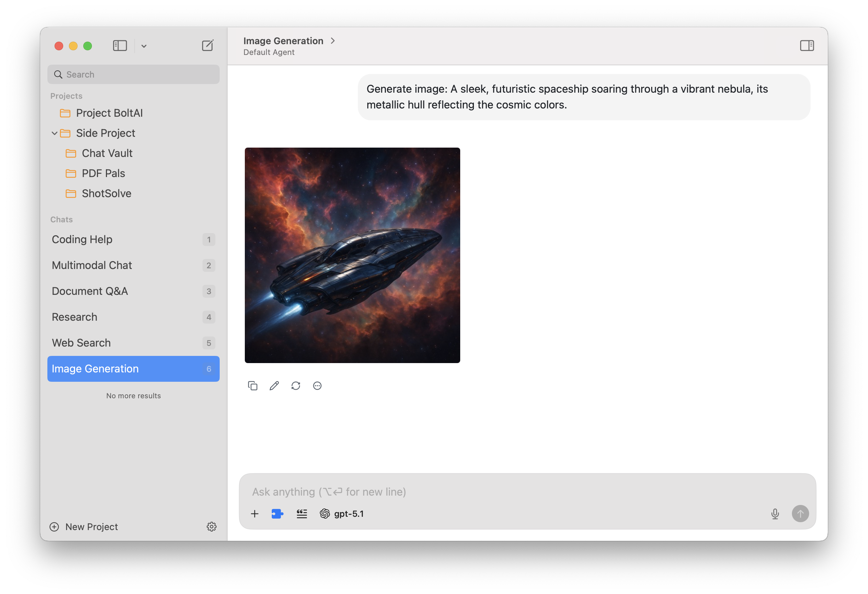
Task: Click the generated spaceship image
Action: click(352, 255)
